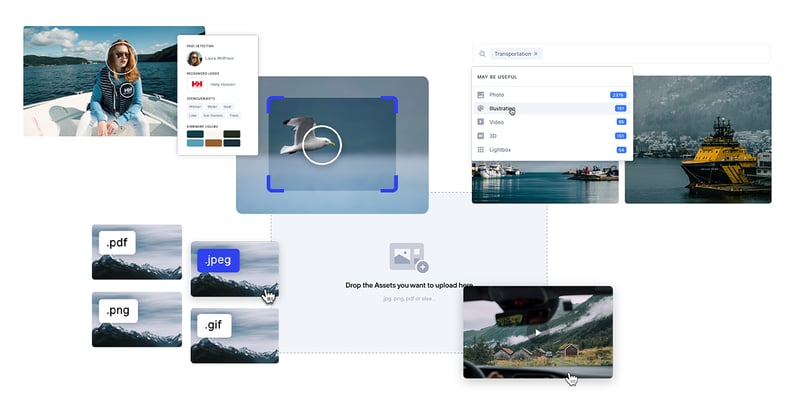The width and height of the screenshot is (800, 400).
Task: Click the search magnifier icon
Action: point(482,54)
